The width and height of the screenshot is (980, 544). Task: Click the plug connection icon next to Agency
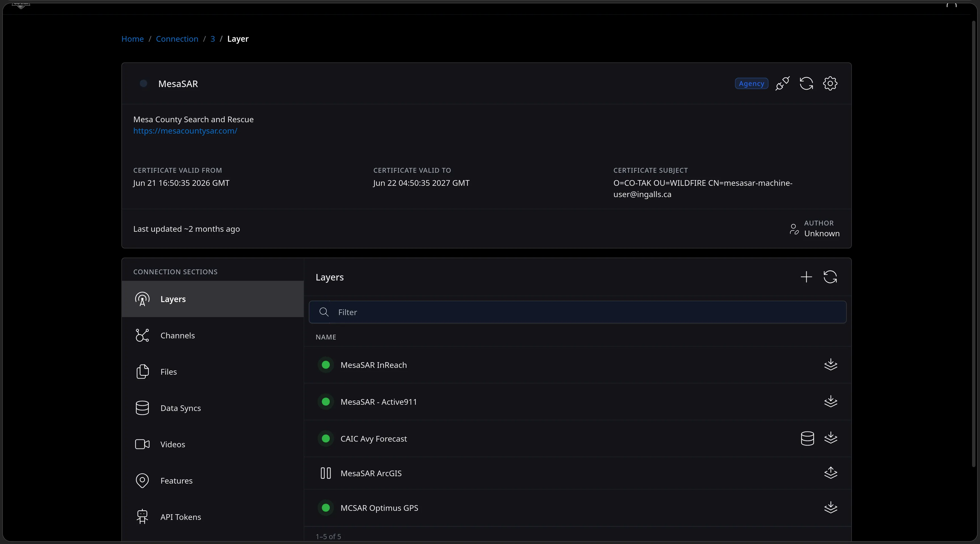point(783,83)
